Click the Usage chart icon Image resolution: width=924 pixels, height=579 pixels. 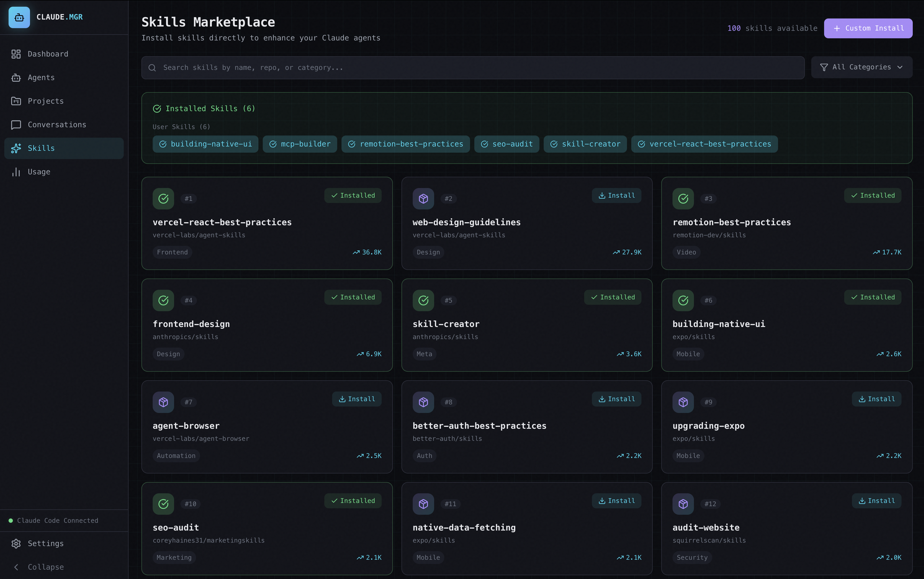16,172
